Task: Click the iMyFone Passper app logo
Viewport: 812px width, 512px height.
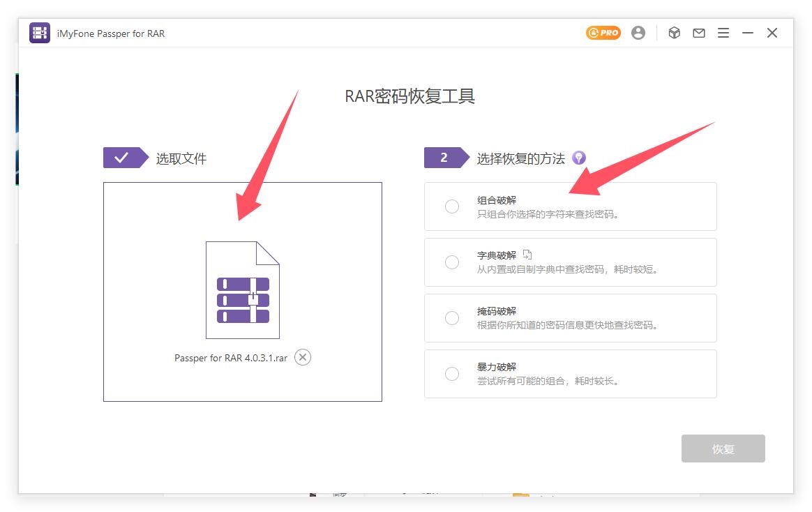Action: coord(40,33)
